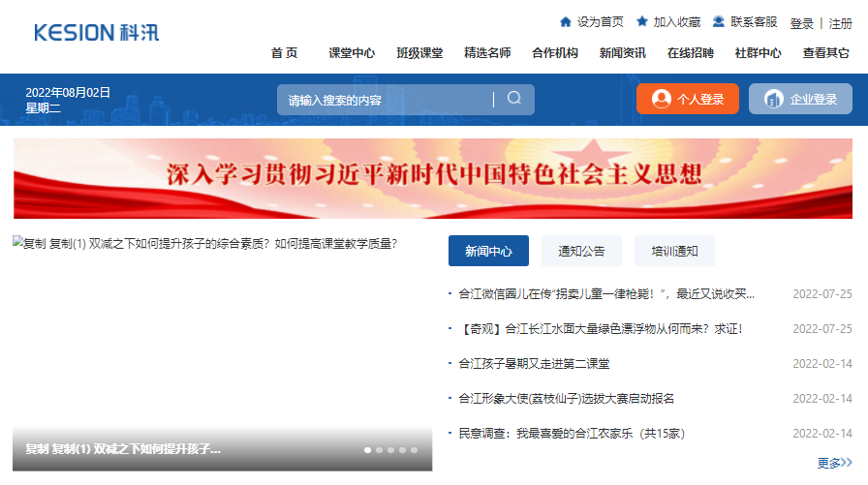
Task: Switch to the 新闻中心 tab
Action: pos(488,251)
